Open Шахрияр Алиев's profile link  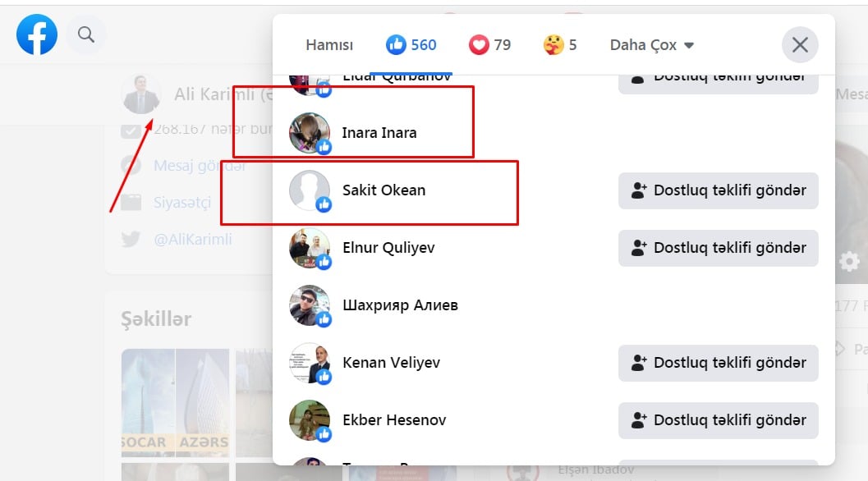point(400,305)
